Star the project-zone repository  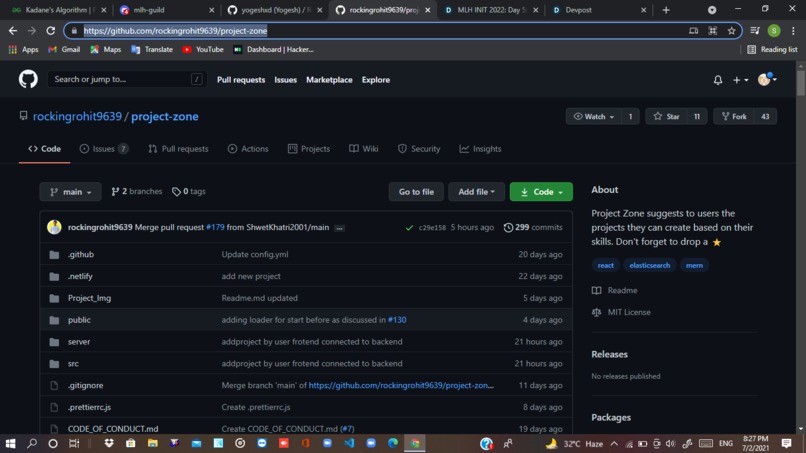pyautogui.click(x=666, y=117)
